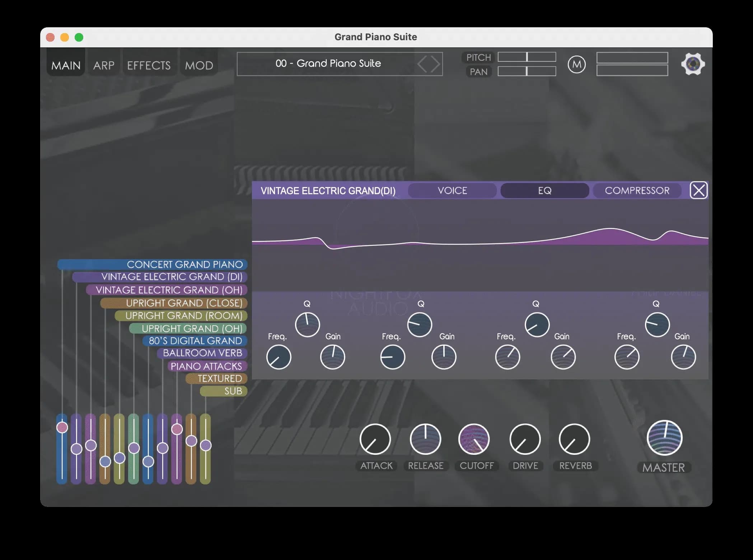Click the CONCERT GRAND PIANO label
Screen dimensions: 753x560
coord(185,264)
